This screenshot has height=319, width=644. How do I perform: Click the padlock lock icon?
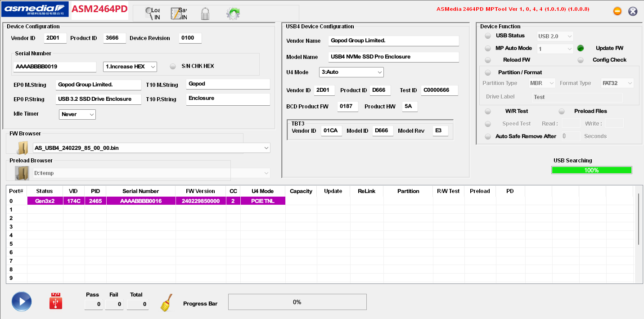(x=205, y=13)
